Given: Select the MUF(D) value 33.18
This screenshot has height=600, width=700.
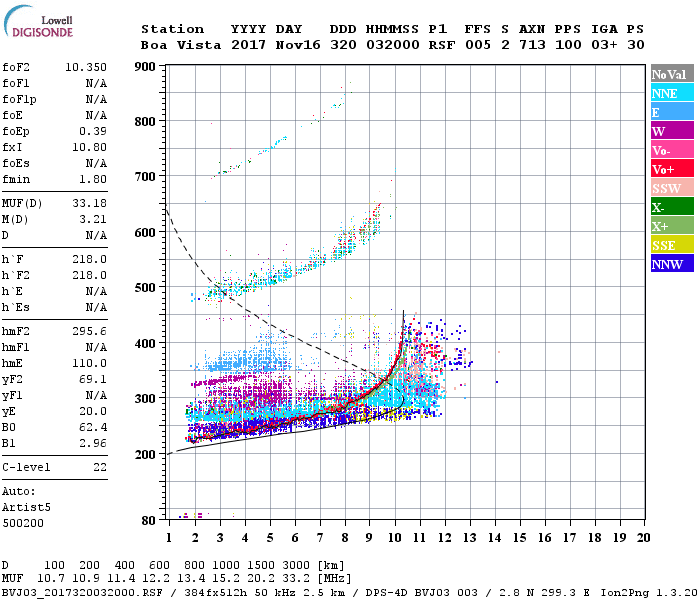Looking at the screenshot, I should 89,204.
